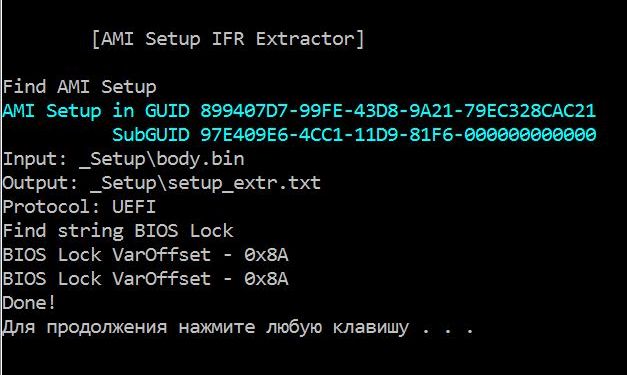Click the second 0x8A offset value
Screen dimensions: 627x375
266,279
